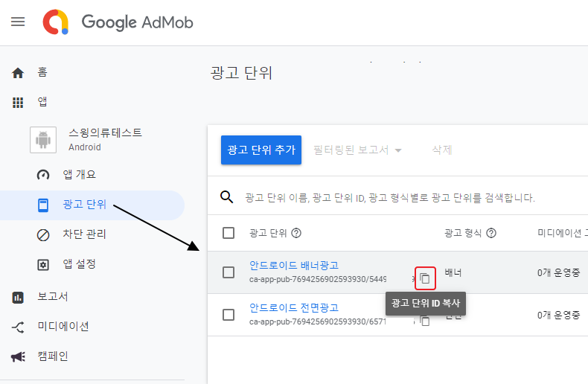Click the 광고 단위 help question icon
This screenshot has width=588, height=384.
pos(296,233)
